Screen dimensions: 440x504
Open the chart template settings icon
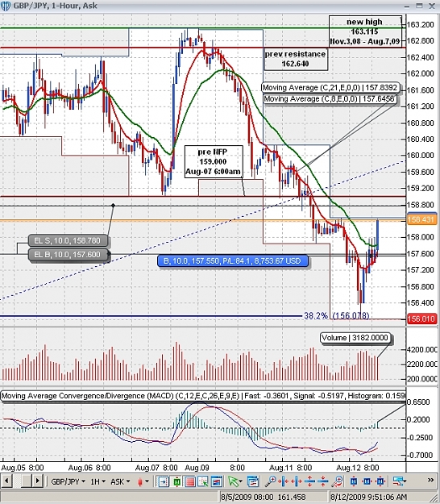[253, 481]
